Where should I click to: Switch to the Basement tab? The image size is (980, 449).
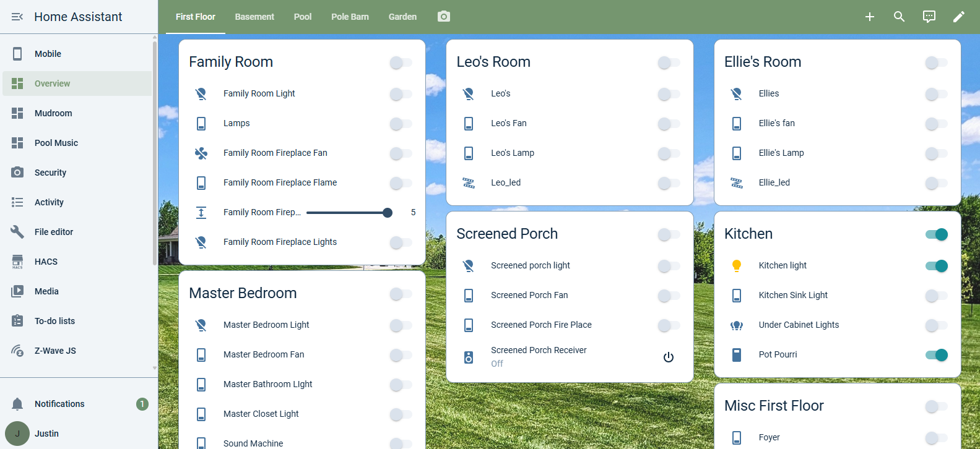(x=254, y=17)
